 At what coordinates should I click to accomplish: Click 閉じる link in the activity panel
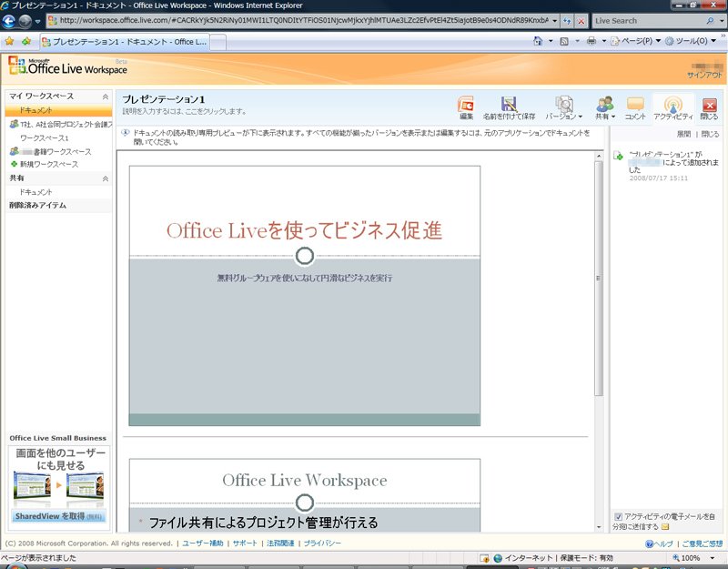pos(710,134)
